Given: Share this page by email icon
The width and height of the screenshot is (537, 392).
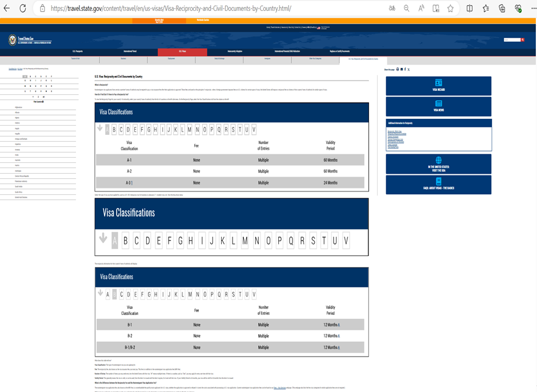Looking at the screenshot, I should coord(402,69).
